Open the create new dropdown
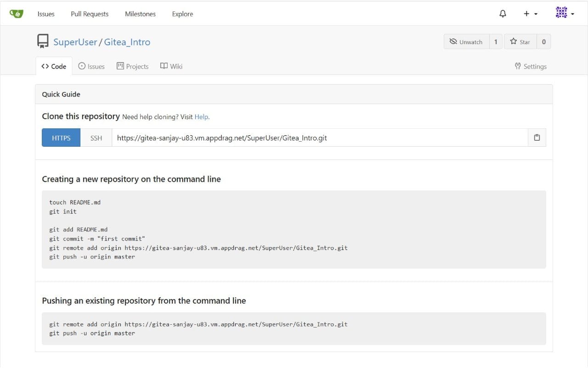This screenshot has height=368, width=588. pos(529,13)
